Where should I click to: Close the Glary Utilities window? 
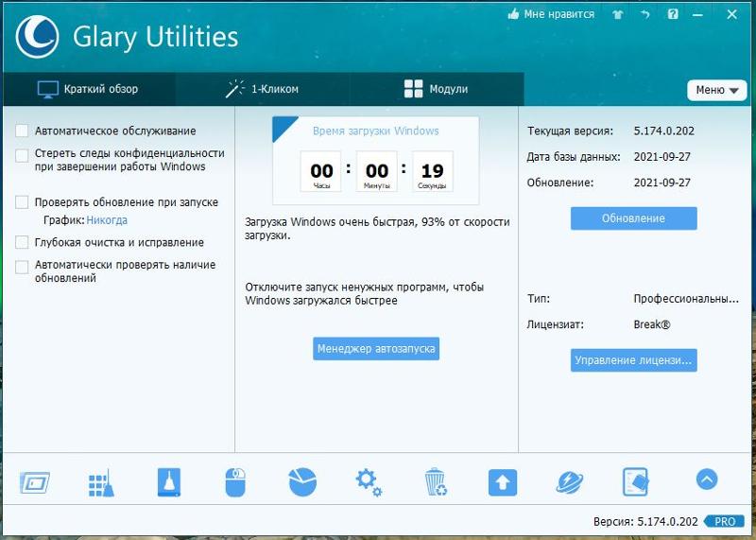pos(731,14)
